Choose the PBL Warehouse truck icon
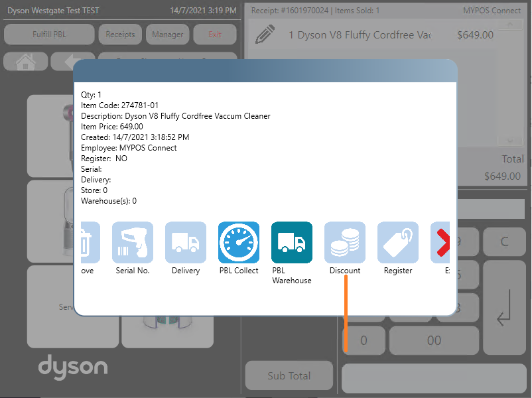 [x=292, y=242]
